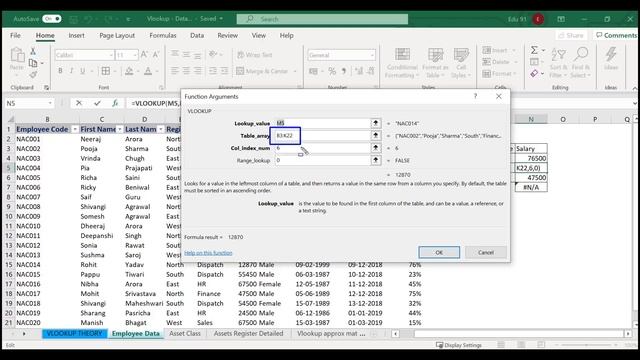Open Format as Table gallery
640x360 pixels.
click(x=435, y=63)
